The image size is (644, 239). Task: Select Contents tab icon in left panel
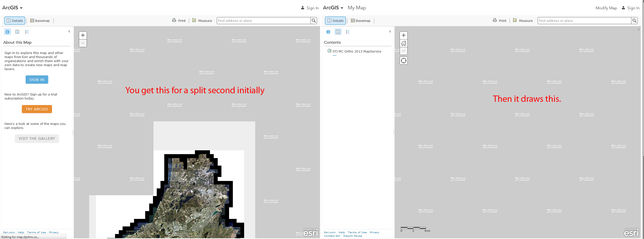pyautogui.click(x=17, y=32)
